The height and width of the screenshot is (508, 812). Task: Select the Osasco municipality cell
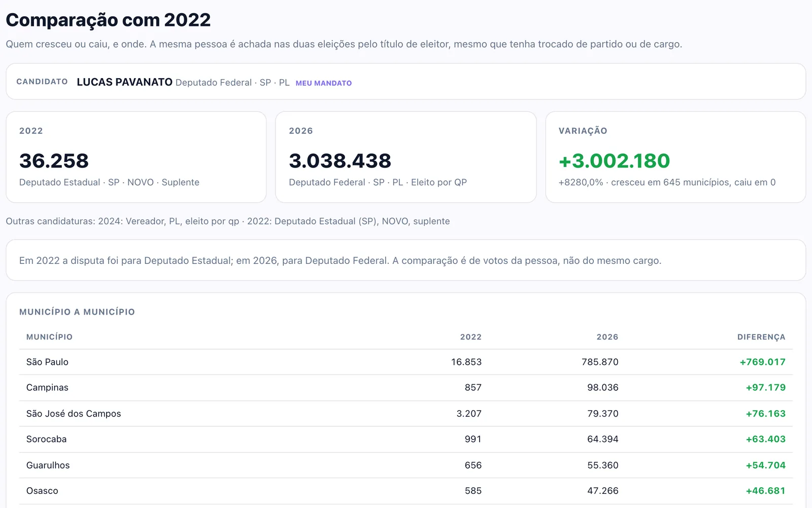42,491
